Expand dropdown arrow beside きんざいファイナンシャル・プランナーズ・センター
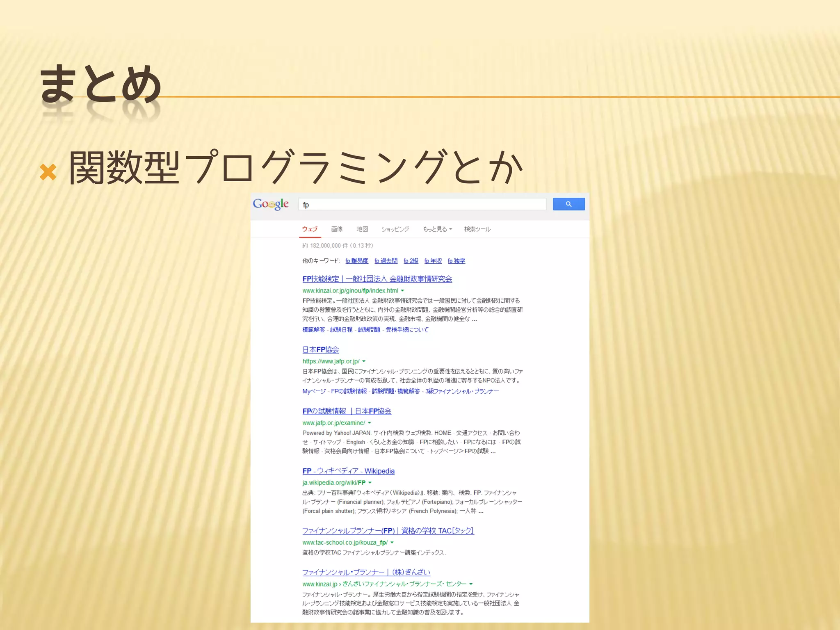 (x=471, y=584)
